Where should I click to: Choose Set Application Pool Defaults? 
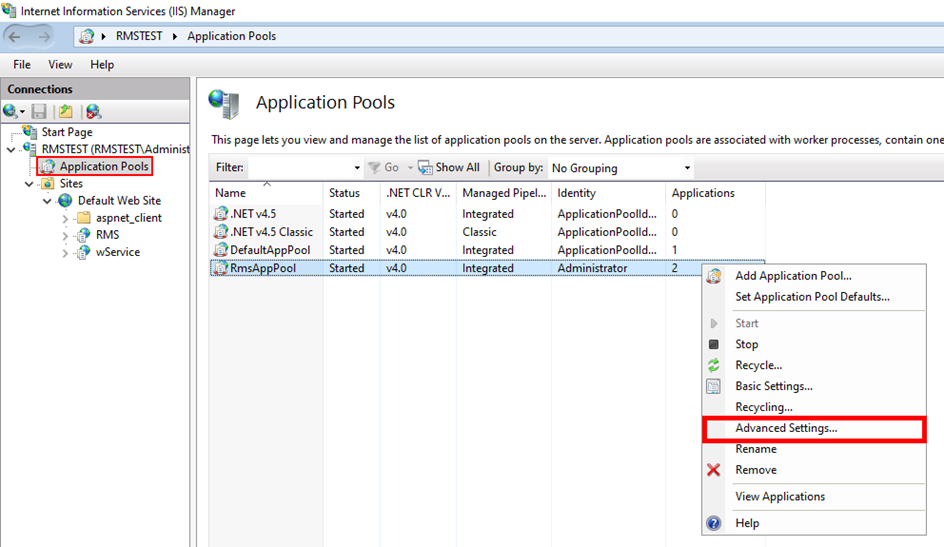coord(814,297)
